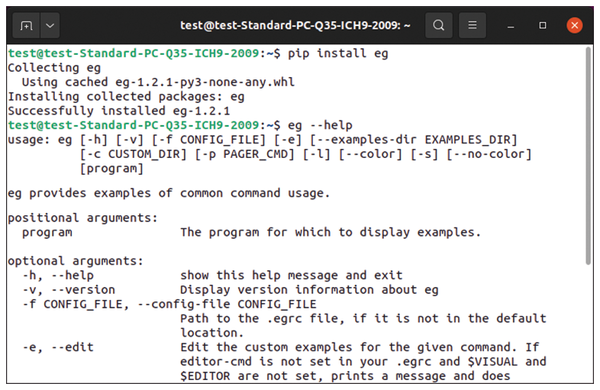Screen dimensions: 600x390
Task: Click the '-h, --help' option
Action: tap(58, 275)
